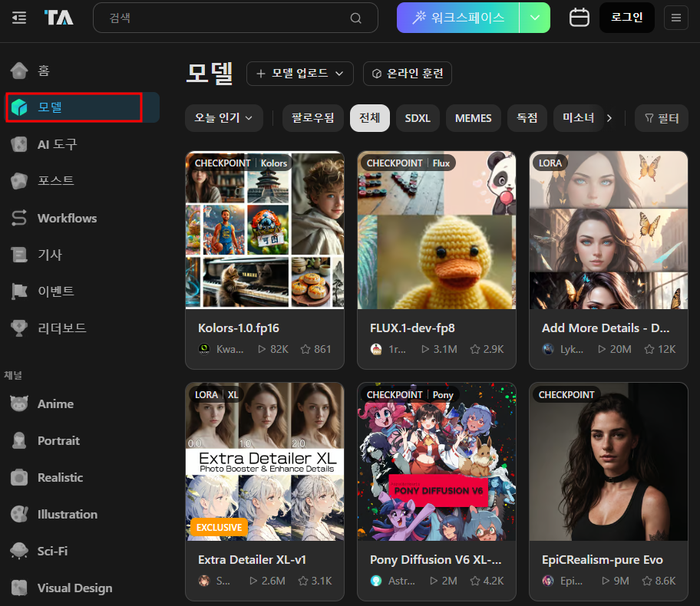Click the Realistic camera icon
The height and width of the screenshot is (606, 700).
point(19,477)
